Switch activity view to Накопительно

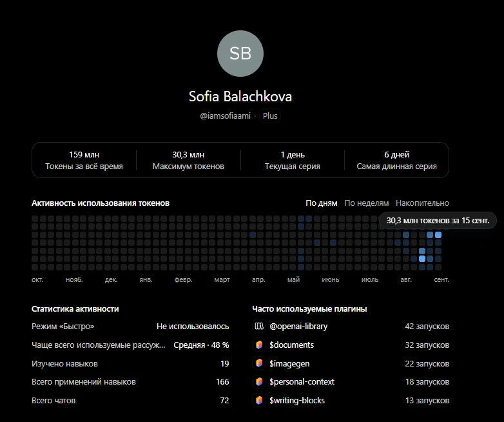click(x=422, y=203)
